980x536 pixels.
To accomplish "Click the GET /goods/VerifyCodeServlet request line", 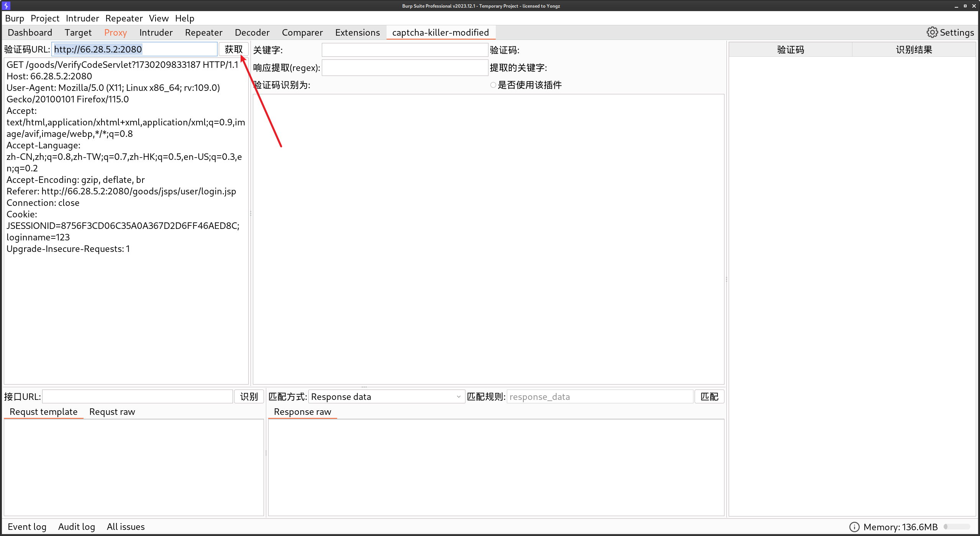I will [123, 65].
